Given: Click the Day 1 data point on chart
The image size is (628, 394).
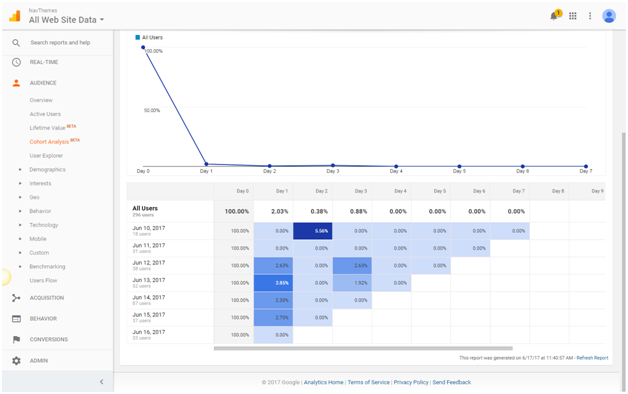Looking at the screenshot, I should click(206, 164).
